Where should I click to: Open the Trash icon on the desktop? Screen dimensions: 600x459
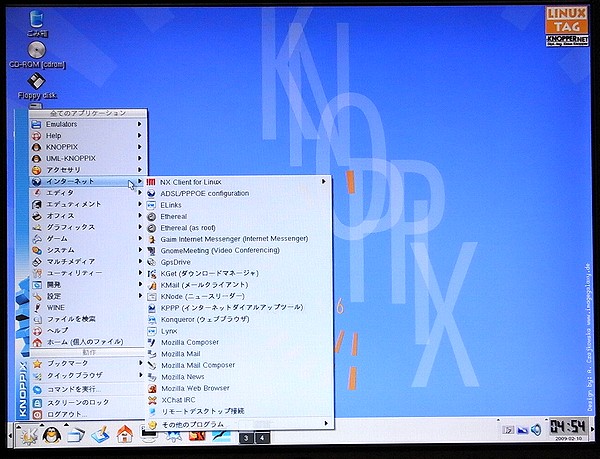(36, 20)
